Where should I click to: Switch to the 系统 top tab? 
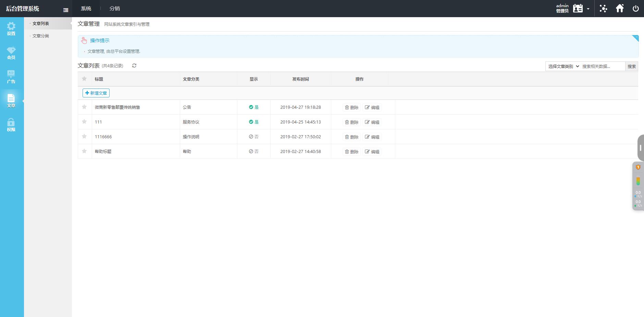coord(86,9)
